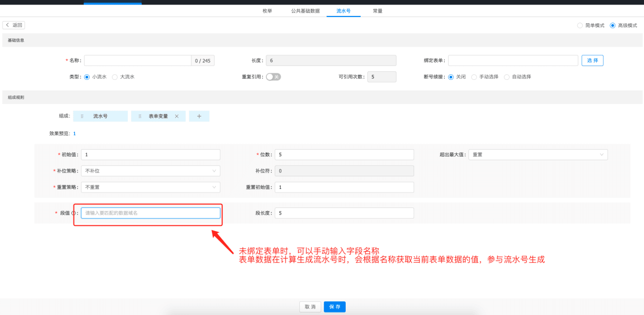Click the drag handle on 流水号 block
The width and height of the screenshot is (644, 315).
coord(82,116)
